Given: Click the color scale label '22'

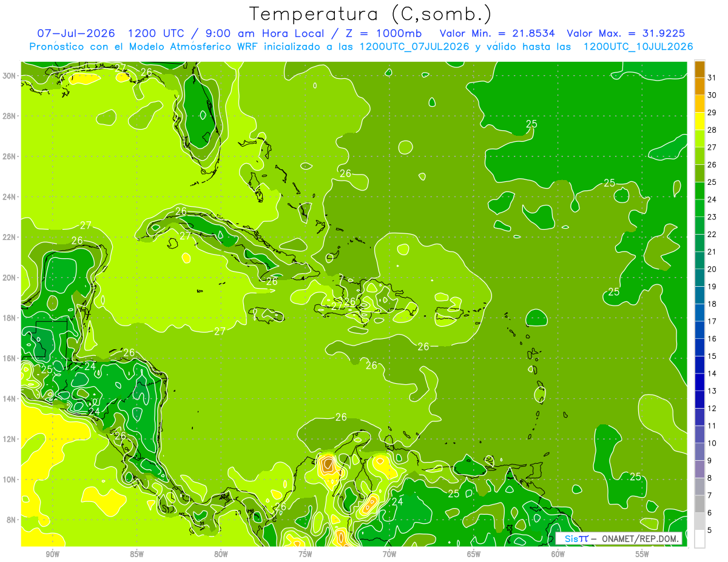Looking at the screenshot, I should [x=712, y=234].
